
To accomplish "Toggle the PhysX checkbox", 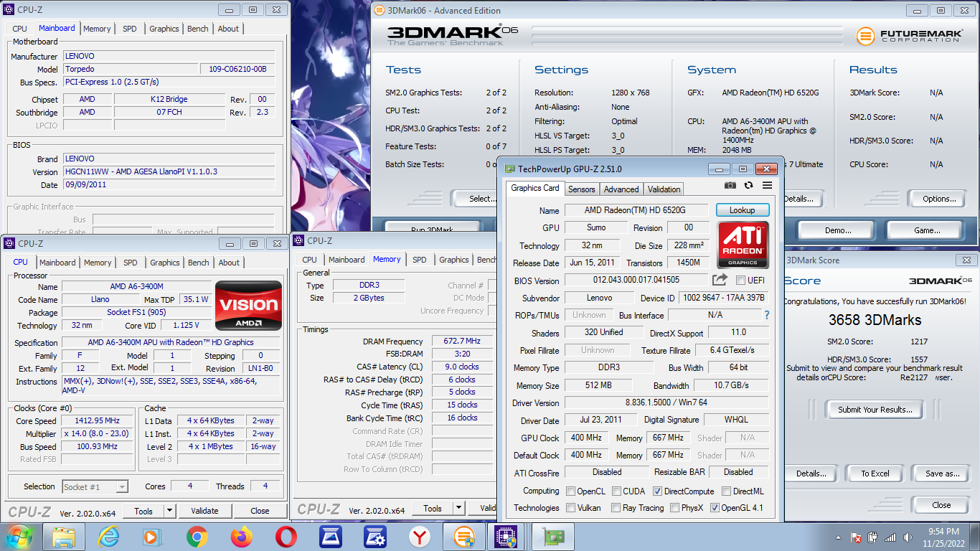I will (674, 508).
